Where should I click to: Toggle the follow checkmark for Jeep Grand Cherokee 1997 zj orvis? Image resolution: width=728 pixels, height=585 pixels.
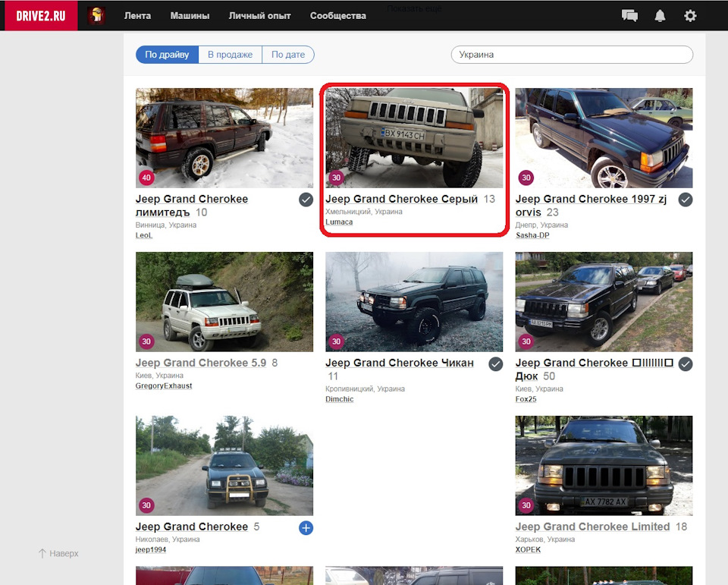tap(686, 200)
